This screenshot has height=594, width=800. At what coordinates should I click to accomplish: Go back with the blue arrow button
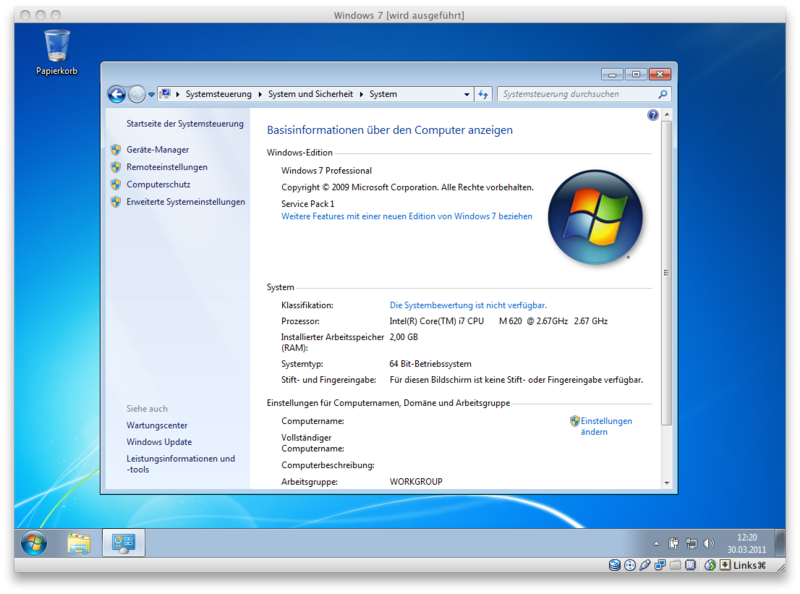click(117, 94)
